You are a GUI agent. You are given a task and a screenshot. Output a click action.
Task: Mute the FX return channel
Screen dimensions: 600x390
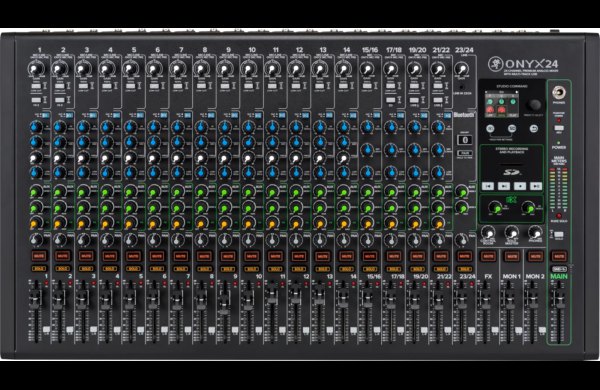tap(488, 256)
